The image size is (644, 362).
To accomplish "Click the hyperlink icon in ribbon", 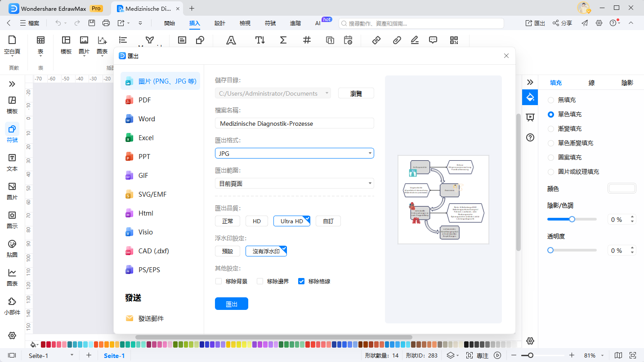I will [x=376, y=40].
